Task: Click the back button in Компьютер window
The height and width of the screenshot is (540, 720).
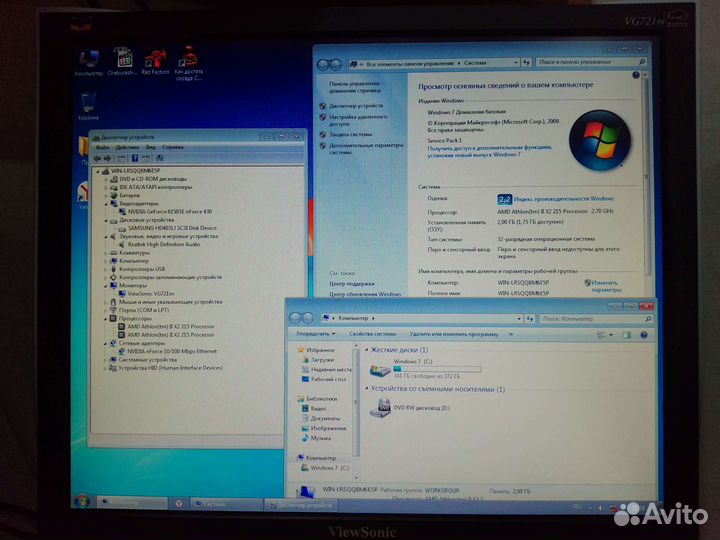Action: coord(295,318)
